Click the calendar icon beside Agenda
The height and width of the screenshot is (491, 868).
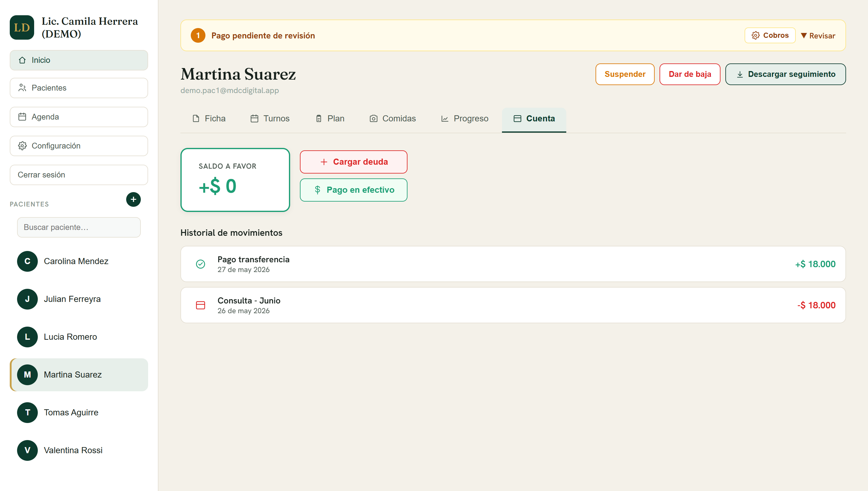[x=22, y=117]
